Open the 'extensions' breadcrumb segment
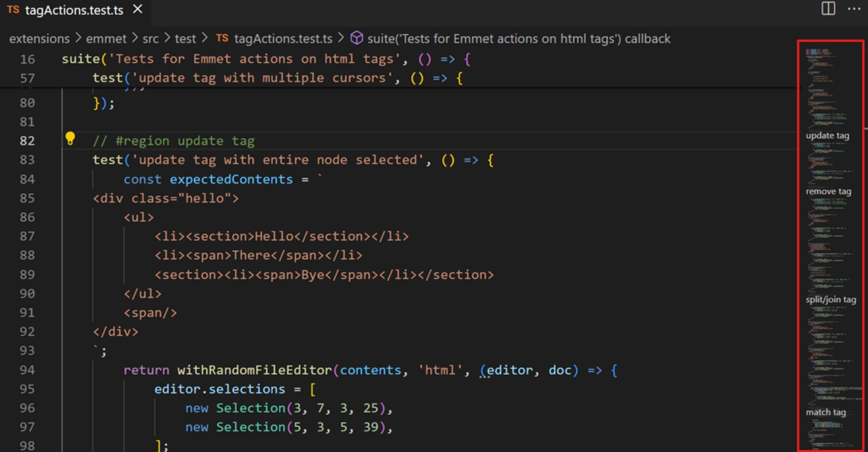868x452 pixels. pyautogui.click(x=39, y=39)
